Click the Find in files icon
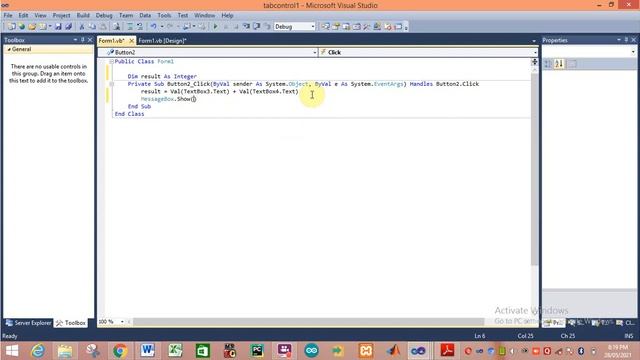 tap(117, 27)
